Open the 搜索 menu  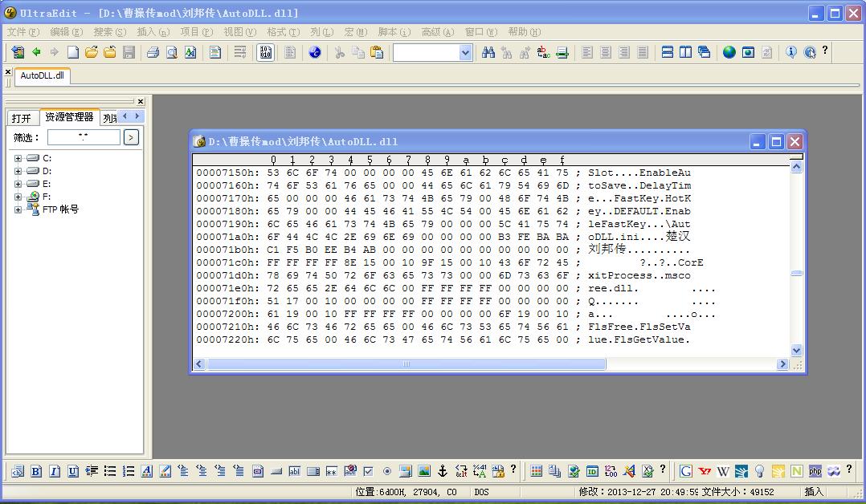click(x=109, y=32)
